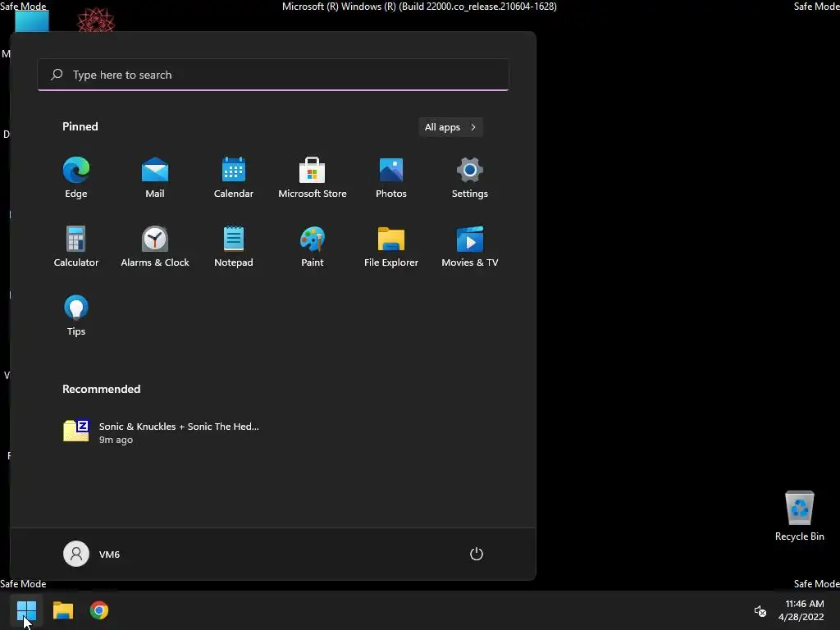The height and width of the screenshot is (630, 840).
Task: Click the Start button on taskbar
Action: 26,610
